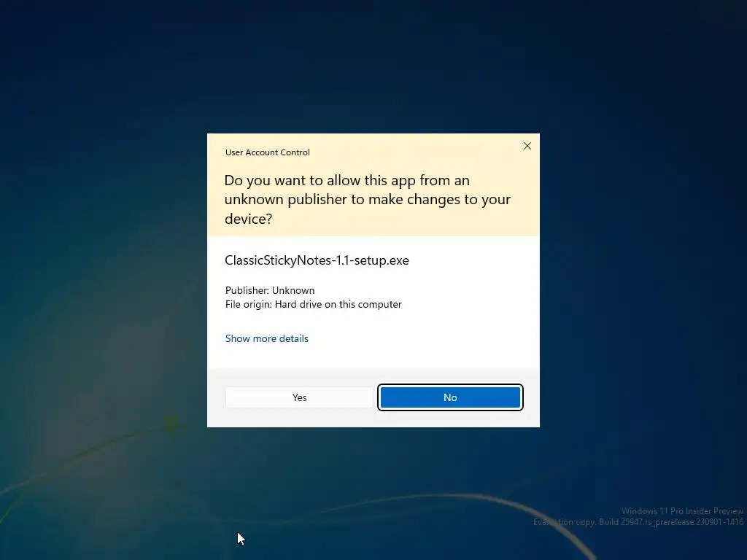Expand Show more details link
Screen dimensions: 747x560
(267, 338)
